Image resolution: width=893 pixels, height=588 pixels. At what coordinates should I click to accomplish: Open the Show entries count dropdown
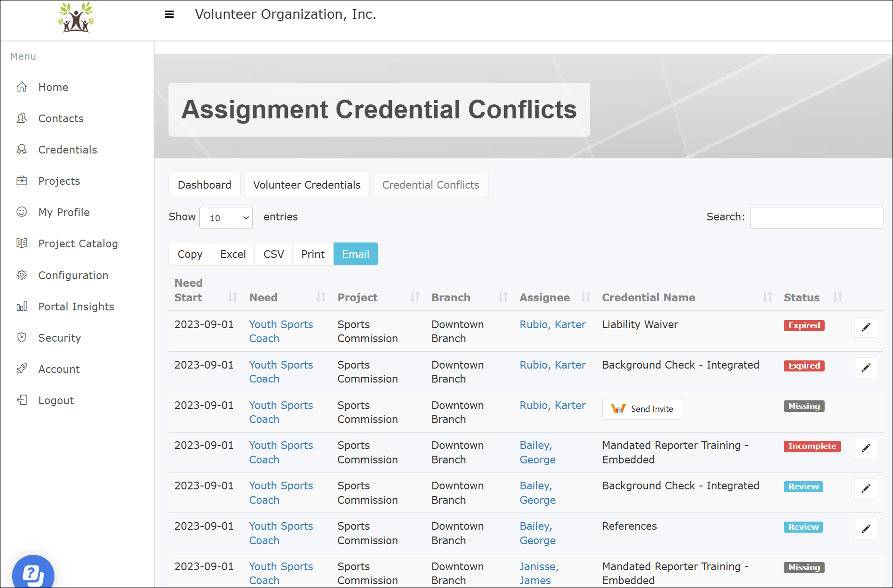pos(226,218)
